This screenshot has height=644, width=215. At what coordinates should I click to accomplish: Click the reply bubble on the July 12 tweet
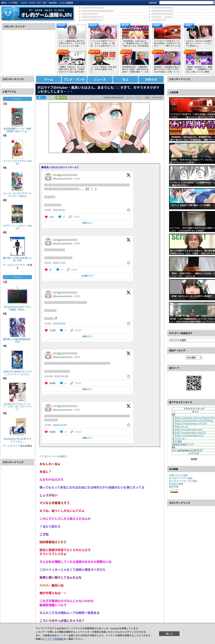click(x=58, y=270)
